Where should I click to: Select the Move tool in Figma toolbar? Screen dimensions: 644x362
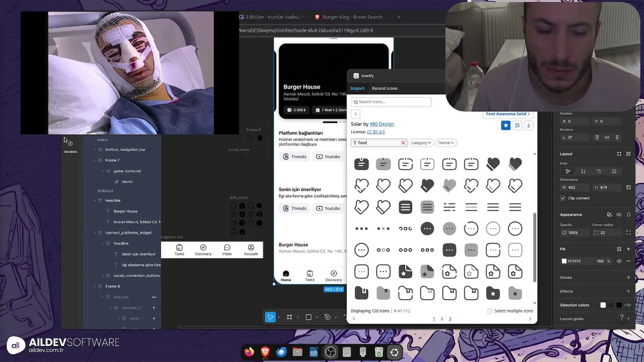pyautogui.click(x=271, y=317)
